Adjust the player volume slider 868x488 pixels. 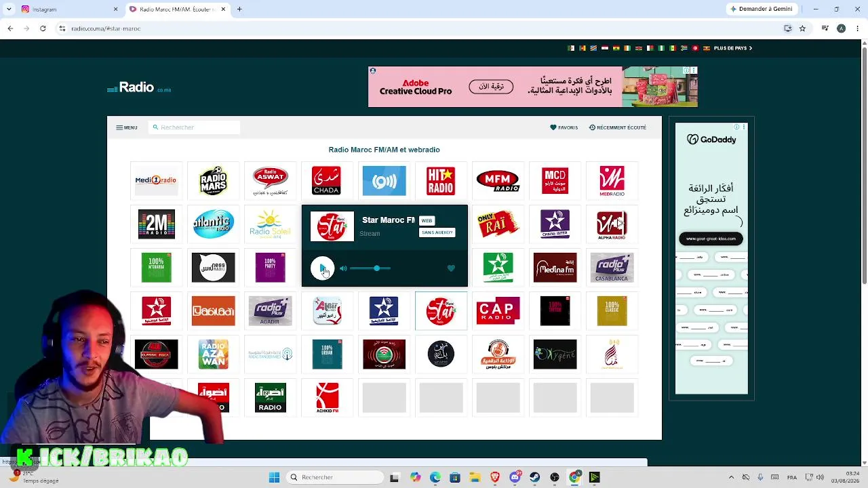pyautogui.click(x=370, y=268)
